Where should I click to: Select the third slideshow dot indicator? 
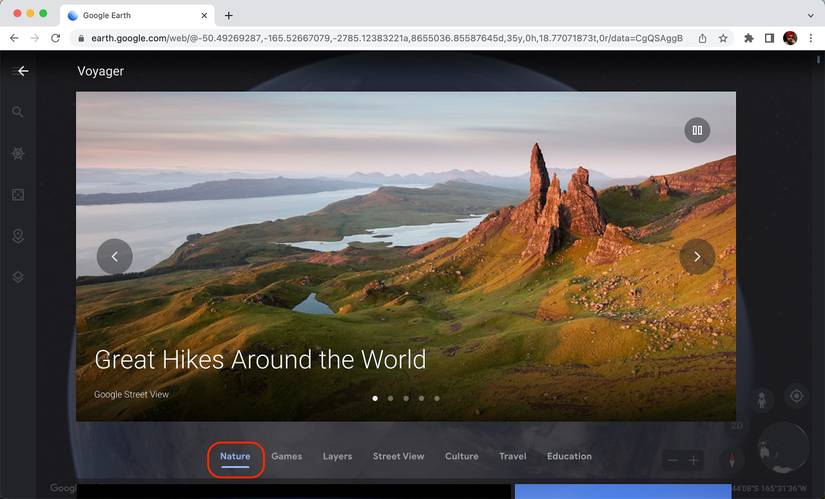(x=406, y=398)
